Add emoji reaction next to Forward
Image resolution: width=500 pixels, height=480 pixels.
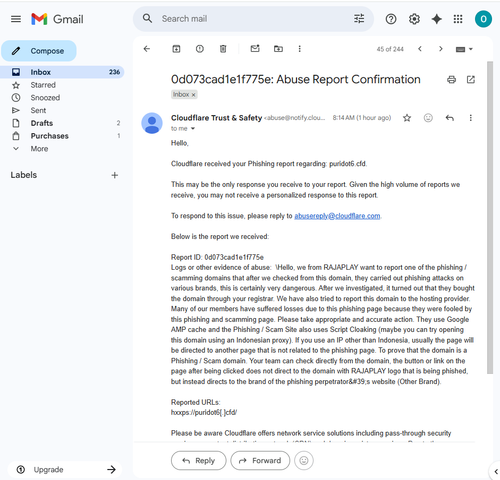tap(304, 461)
